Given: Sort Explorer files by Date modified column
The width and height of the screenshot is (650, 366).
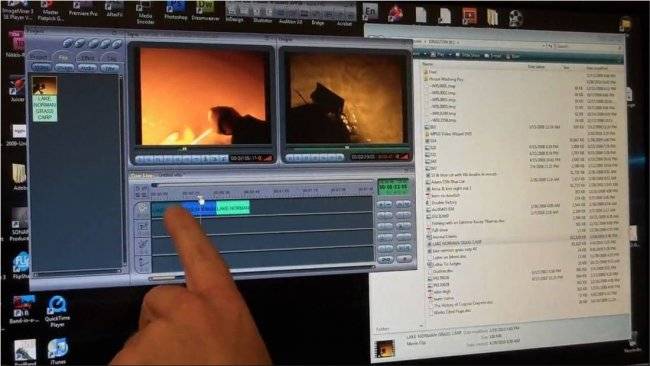Looking at the screenshot, I should click(x=597, y=68).
